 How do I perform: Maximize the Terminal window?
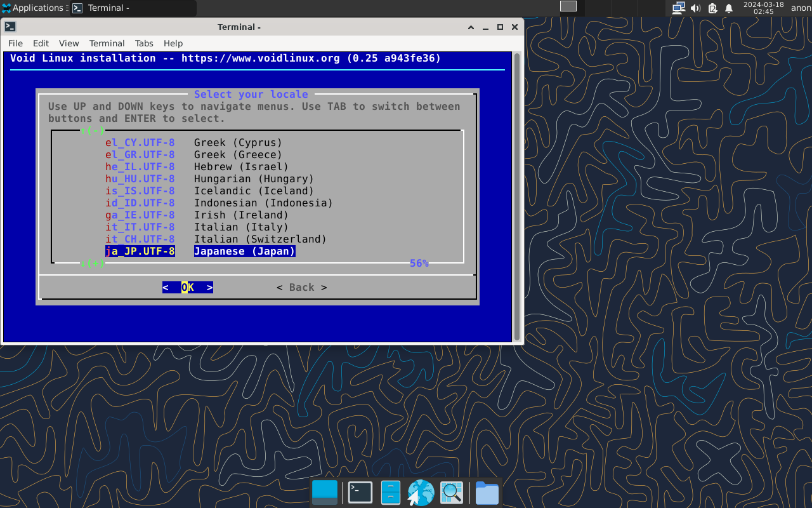pos(500,27)
